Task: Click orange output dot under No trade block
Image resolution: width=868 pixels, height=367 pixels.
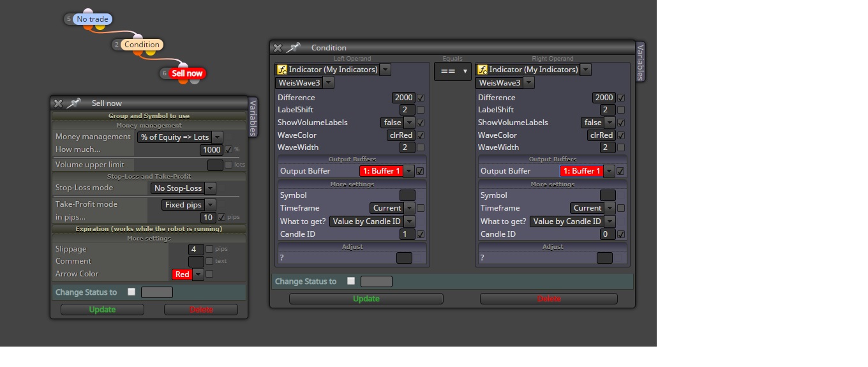Action: tap(89, 27)
